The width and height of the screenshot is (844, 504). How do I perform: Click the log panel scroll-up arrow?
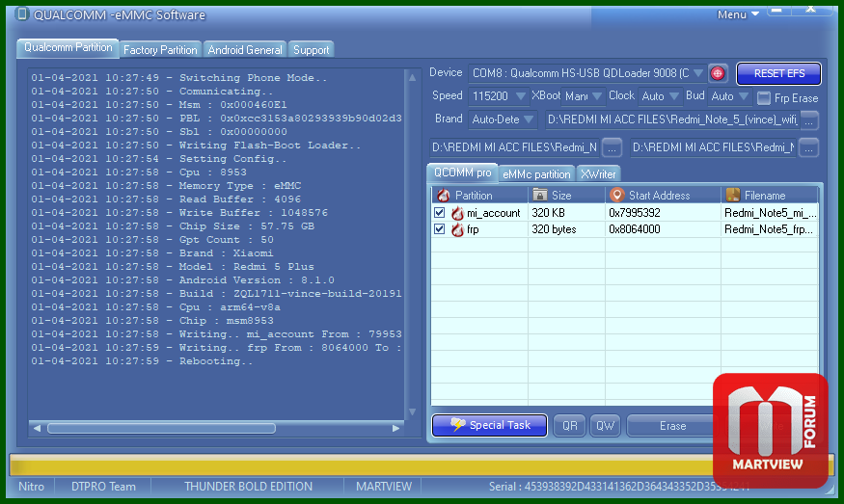412,77
